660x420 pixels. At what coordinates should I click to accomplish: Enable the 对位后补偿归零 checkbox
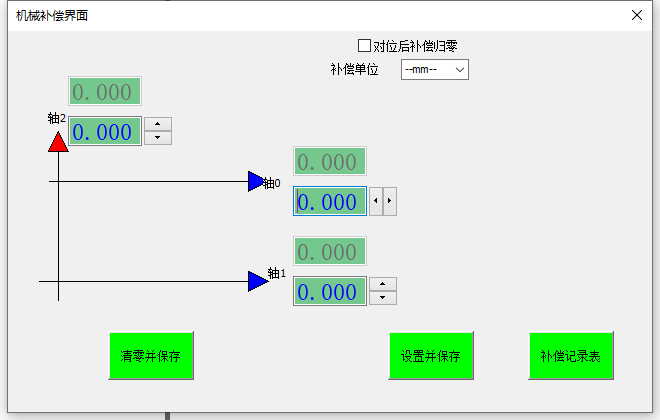(x=364, y=45)
